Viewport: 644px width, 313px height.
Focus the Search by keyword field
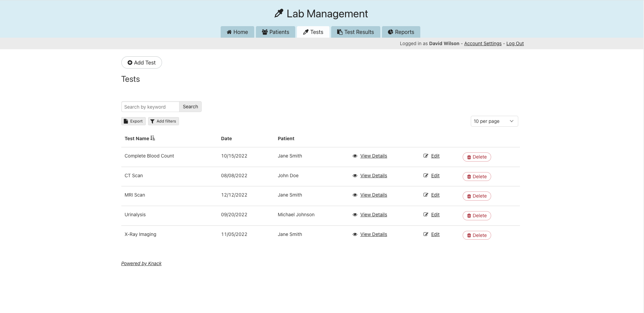150,107
